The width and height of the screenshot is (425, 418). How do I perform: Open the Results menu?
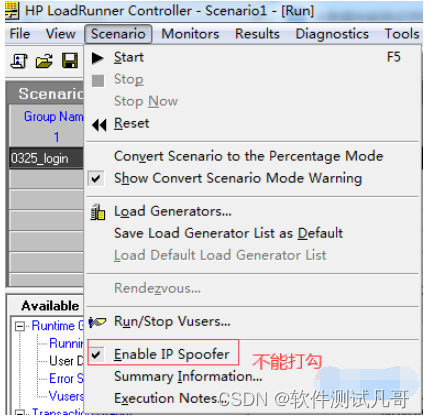click(x=257, y=34)
